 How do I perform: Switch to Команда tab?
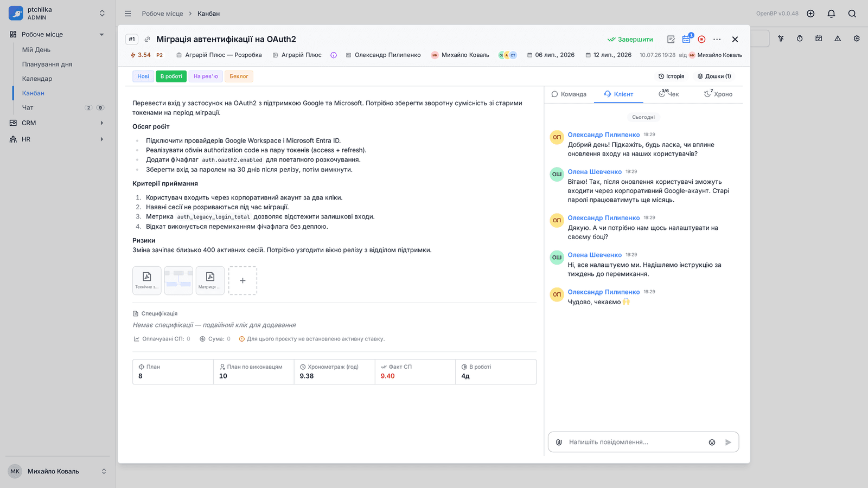tap(569, 94)
